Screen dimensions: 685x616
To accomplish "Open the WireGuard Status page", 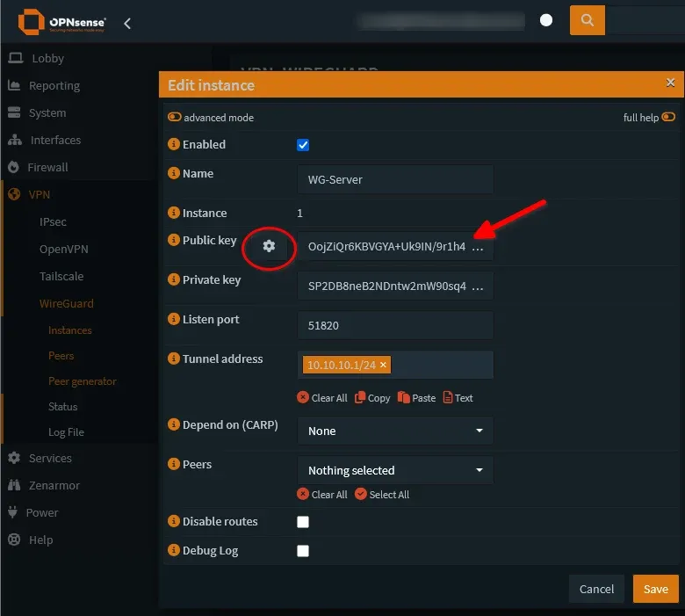I will tap(63, 407).
